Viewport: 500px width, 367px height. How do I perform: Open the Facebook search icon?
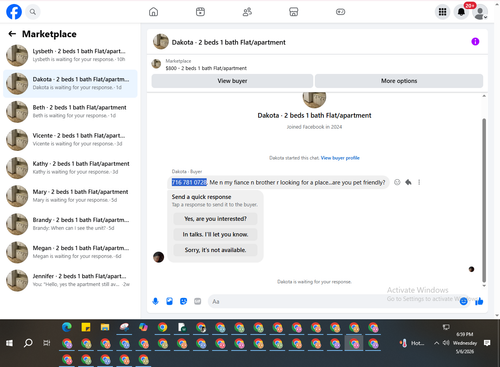tap(33, 12)
